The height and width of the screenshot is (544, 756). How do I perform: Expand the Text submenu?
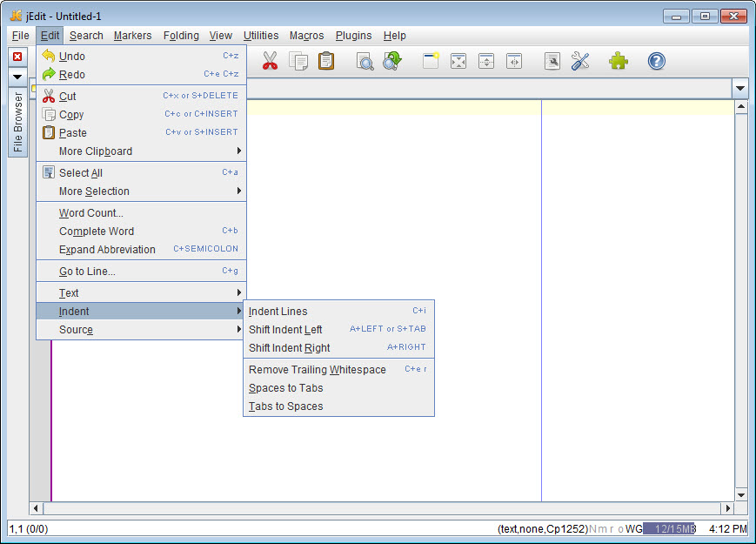[141, 293]
